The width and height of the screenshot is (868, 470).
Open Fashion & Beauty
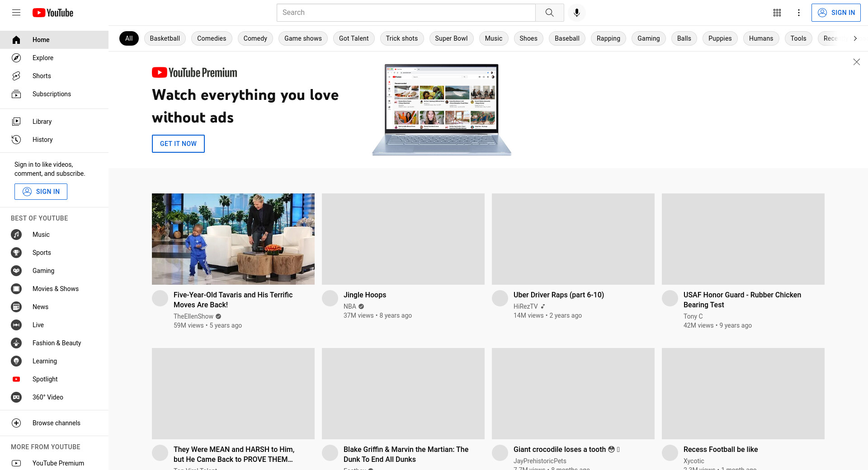coord(54,343)
